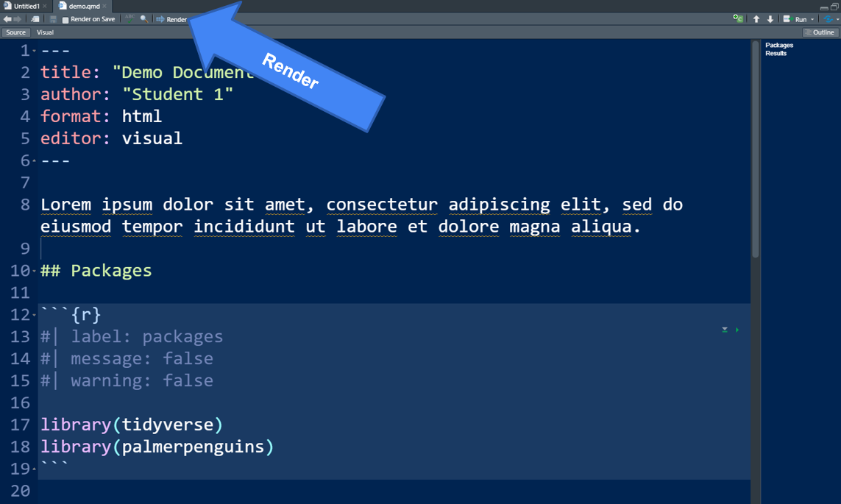The width and height of the screenshot is (841, 504).
Task: Enable the Render on Save checkbox
Action: coord(65,20)
